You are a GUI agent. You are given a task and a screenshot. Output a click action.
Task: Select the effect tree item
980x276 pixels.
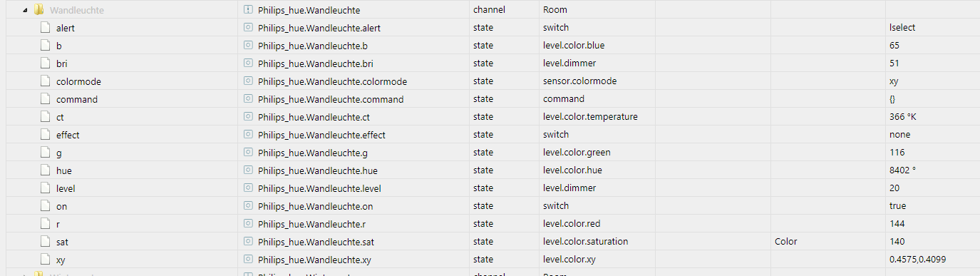pos(68,135)
